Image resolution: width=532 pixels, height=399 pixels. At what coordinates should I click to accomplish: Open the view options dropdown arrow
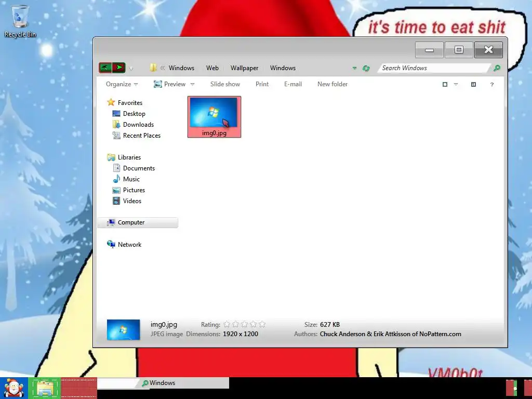click(x=456, y=84)
